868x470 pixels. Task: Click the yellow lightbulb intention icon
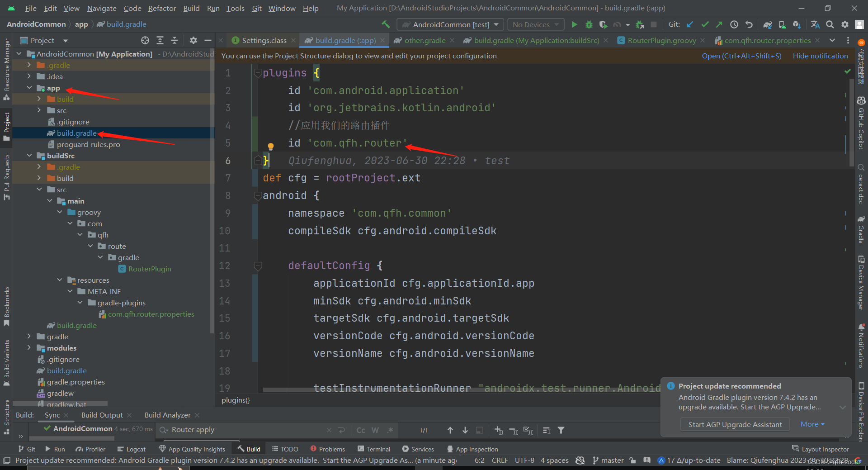tap(270, 147)
